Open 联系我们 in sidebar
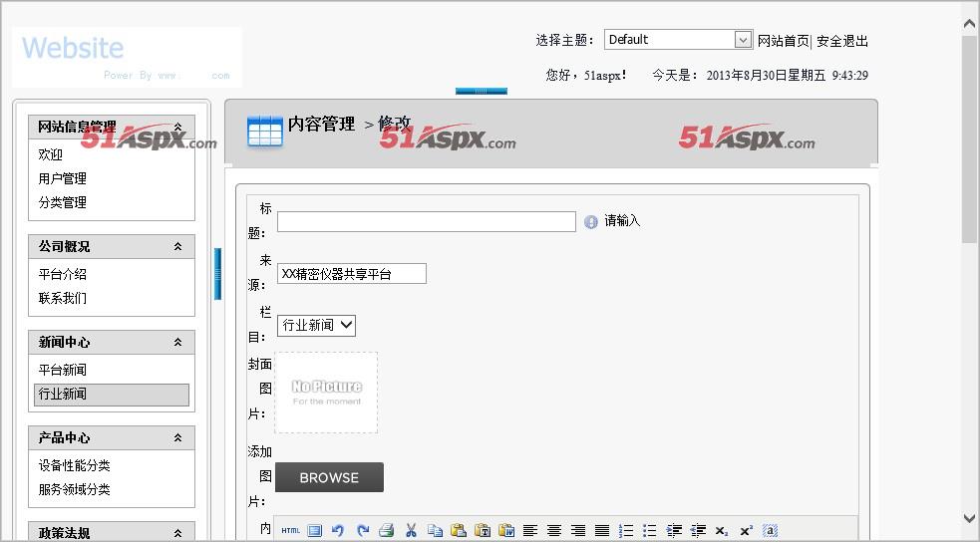The image size is (980, 542). (x=63, y=298)
